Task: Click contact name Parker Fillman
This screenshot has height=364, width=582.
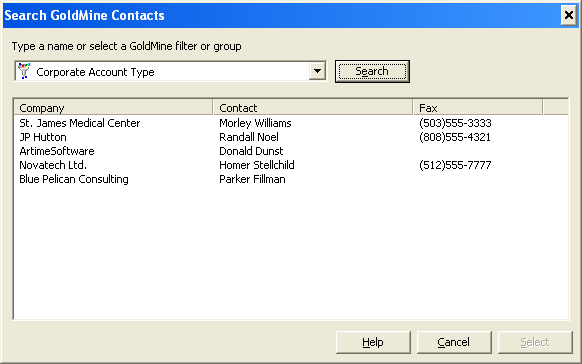Action: [x=252, y=179]
